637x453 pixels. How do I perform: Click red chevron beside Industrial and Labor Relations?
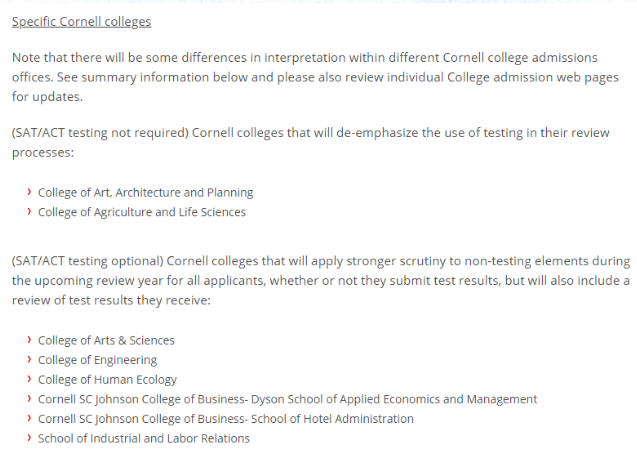point(29,438)
